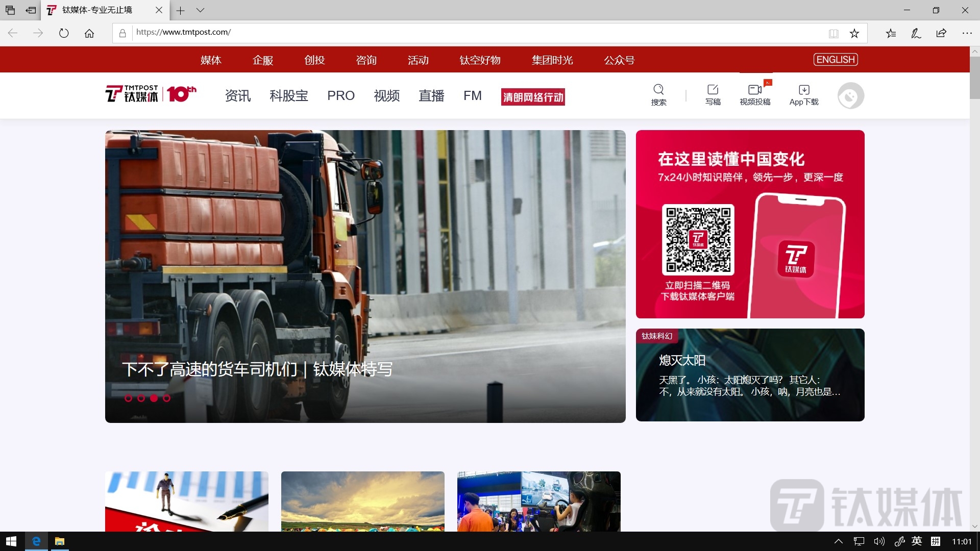Open the racing simulator article thumbnail

[x=539, y=502]
